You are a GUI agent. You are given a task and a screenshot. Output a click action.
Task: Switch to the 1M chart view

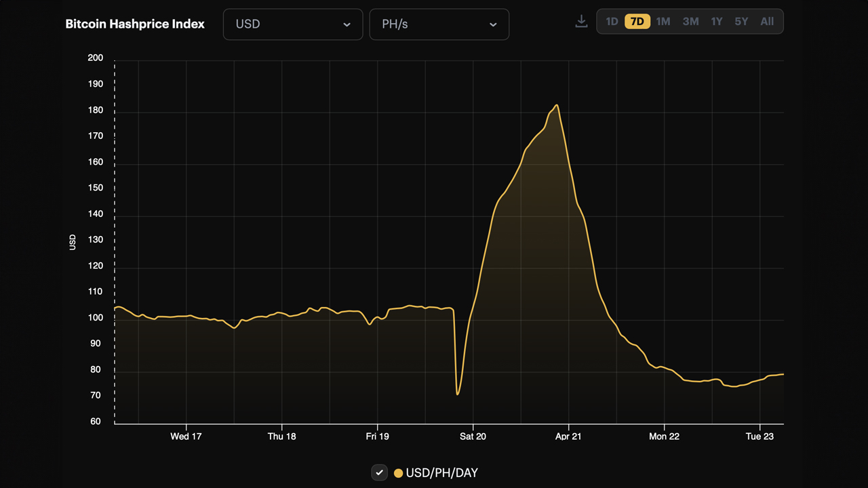pos(663,21)
